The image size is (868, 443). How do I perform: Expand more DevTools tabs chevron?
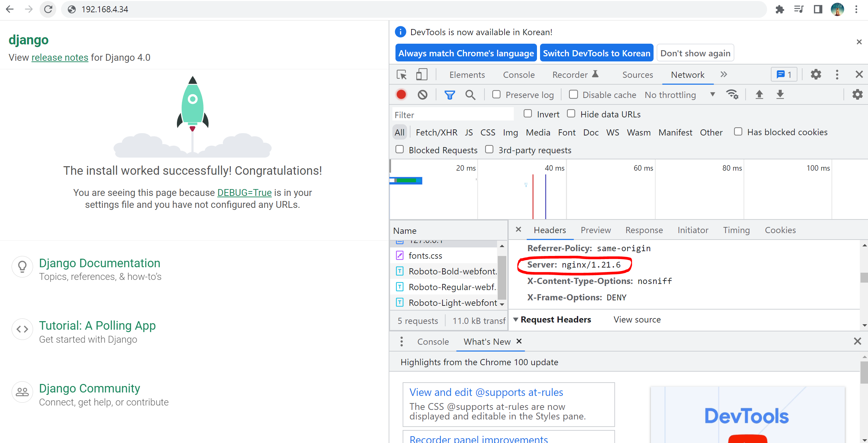pyautogui.click(x=724, y=74)
